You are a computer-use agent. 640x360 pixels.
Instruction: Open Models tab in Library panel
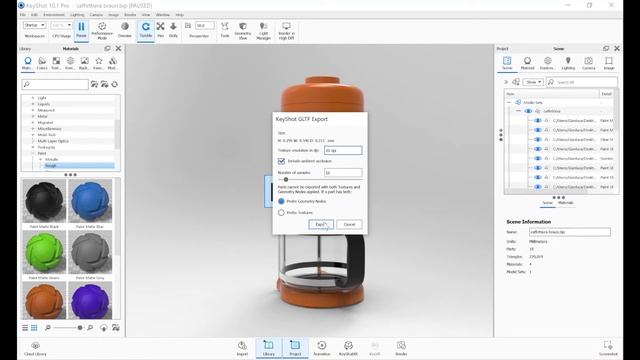click(113, 63)
